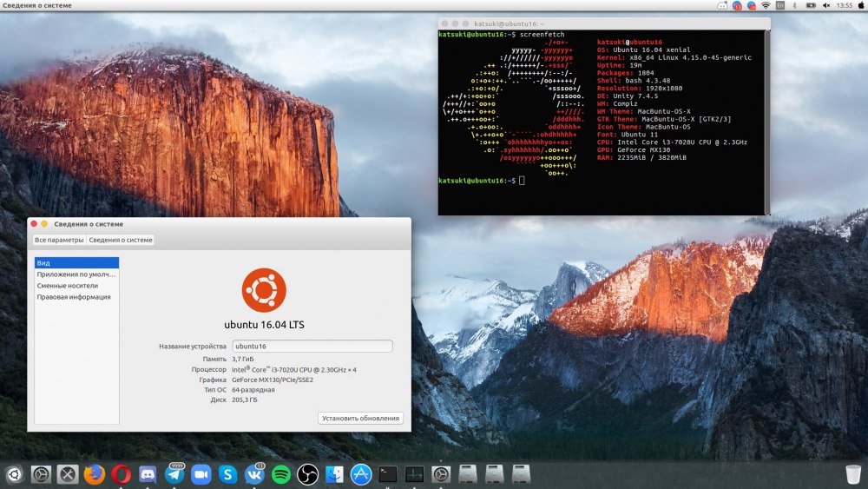Click the RAM: 2235MiB line in terminal
The width and height of the screenshot is (868, 489).
(x=641, y=158)
